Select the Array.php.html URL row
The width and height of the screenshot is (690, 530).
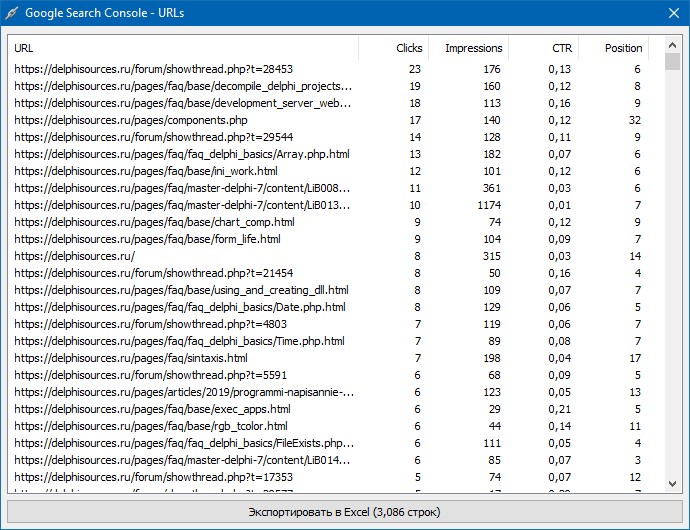tap(181, 154)
